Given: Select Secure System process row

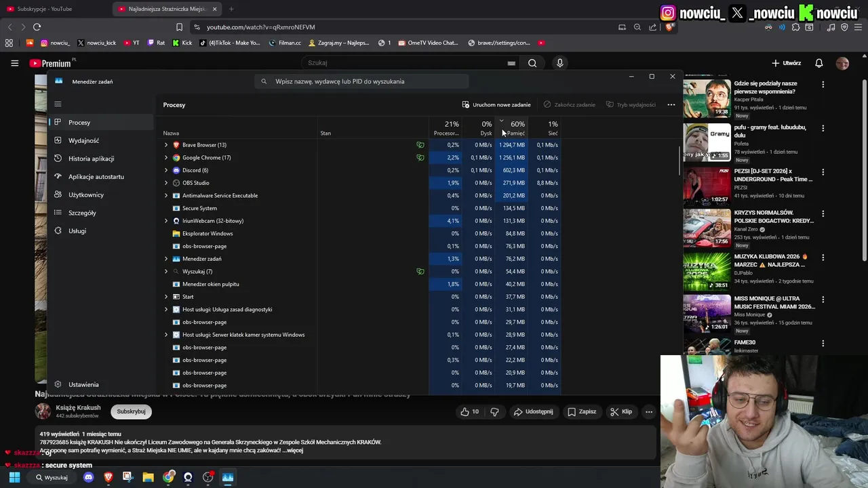Looking at the screenshot, I should point(361,208).
